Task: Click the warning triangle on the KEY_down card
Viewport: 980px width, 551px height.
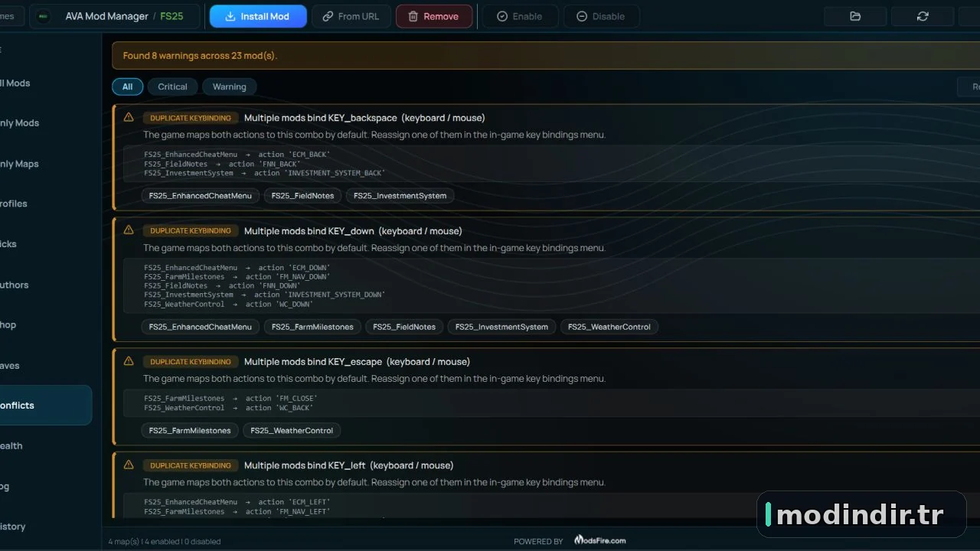Action: pos(129,230)
